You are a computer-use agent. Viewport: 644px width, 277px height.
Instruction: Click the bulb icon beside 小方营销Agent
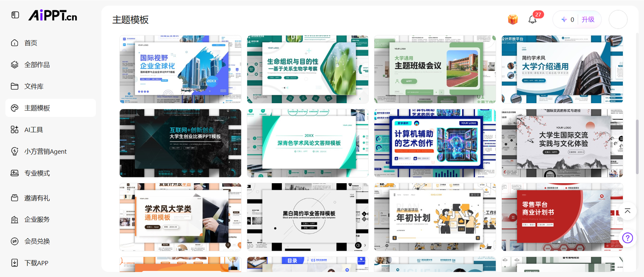pyautogui.click(x=15, y=151)
